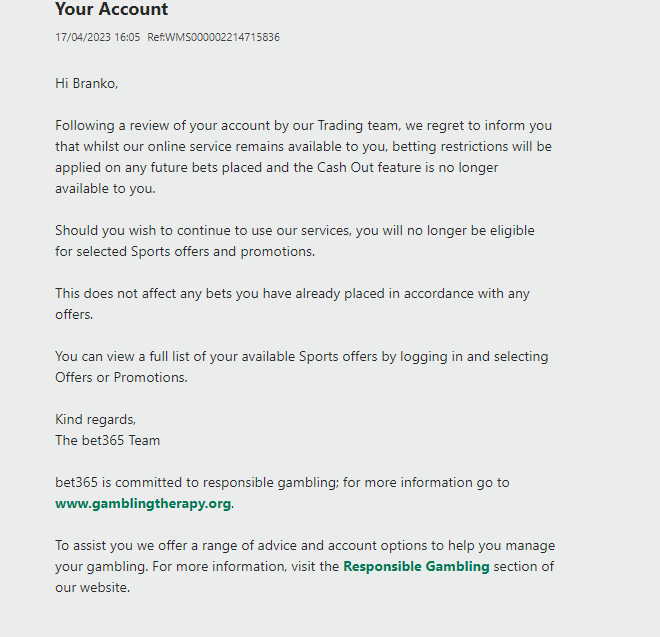Click the line starting Should you wish to continue
This screenshot has height=637, width=660.
[x=295, y=231]
